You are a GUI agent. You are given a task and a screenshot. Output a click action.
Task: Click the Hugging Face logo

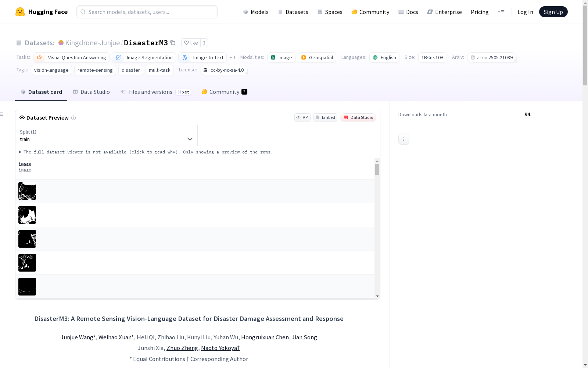coord(42,12)
